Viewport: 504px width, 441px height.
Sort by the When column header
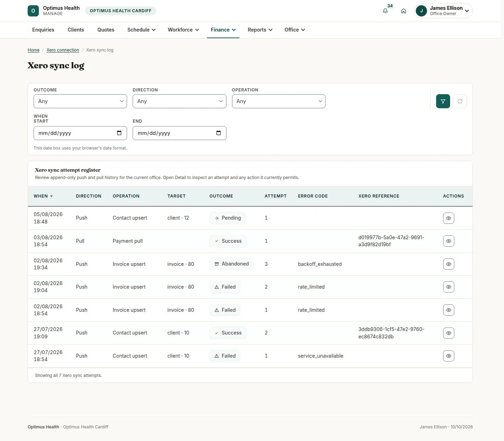click(x=43, y=196)
